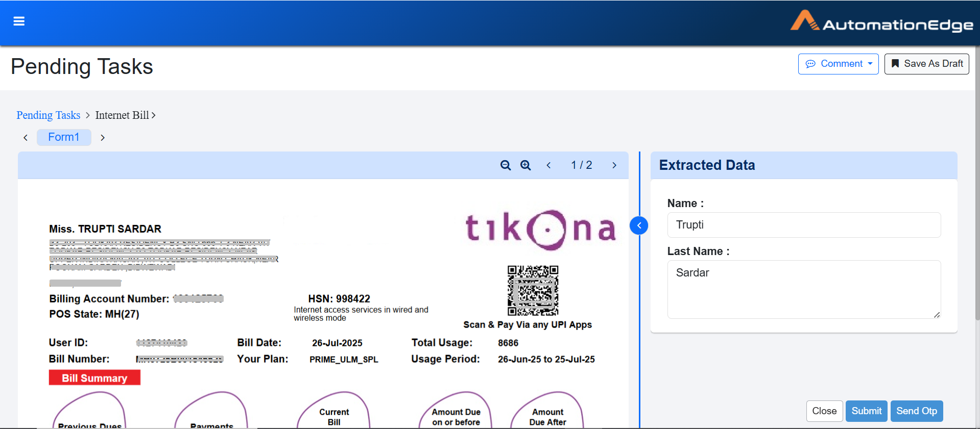Click bill date 26-Jul-2025
Screen dimensions: 980x429
click(x=337, y=343)
